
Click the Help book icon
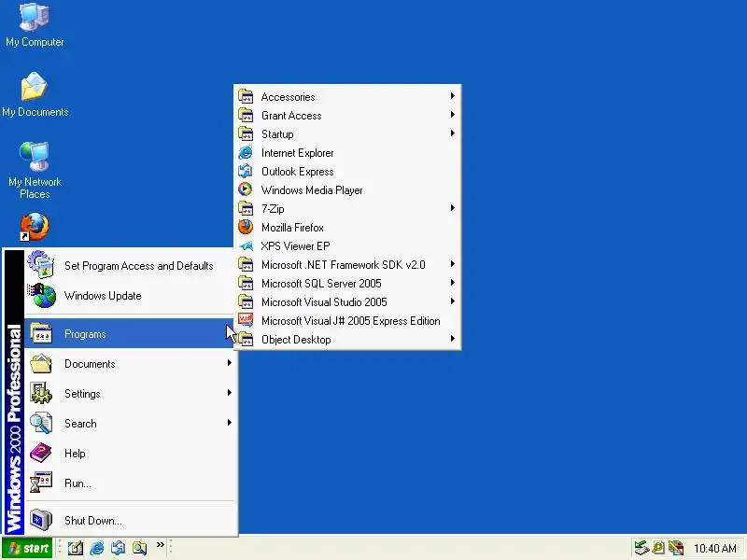(x=41, y=453)
